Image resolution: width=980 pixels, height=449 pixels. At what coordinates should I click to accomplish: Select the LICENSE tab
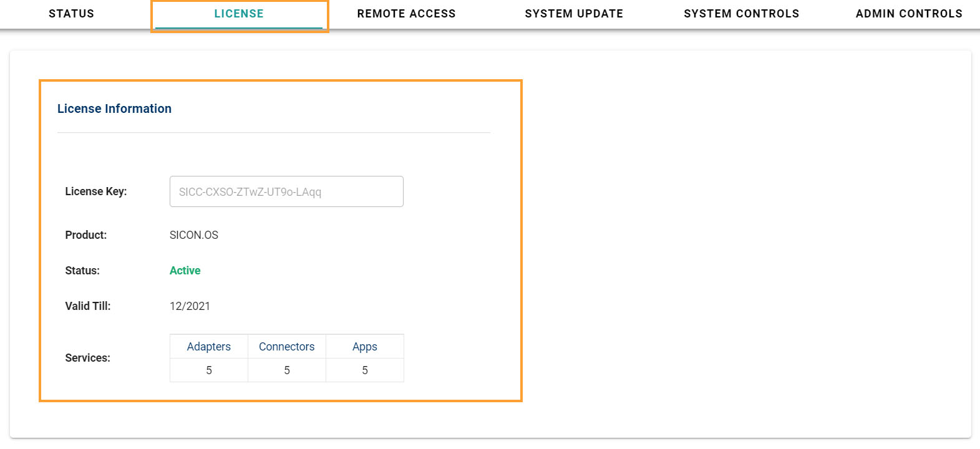tap(239, 14)
